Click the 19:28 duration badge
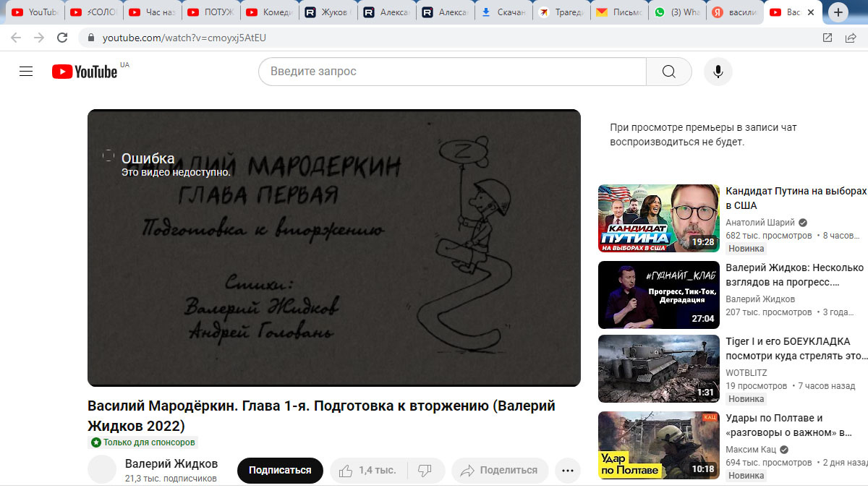 [x=702, y=242]
